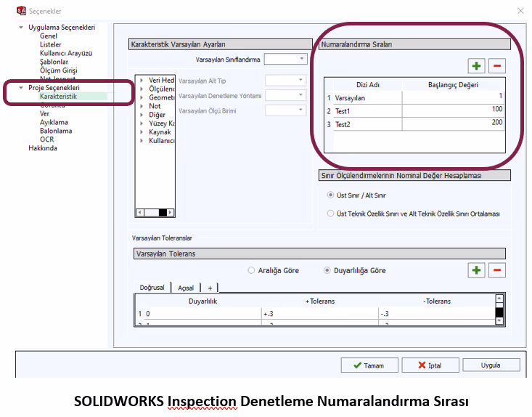Open Ölçüm Girişi options page
Image resolution: width=532 pixels, height=417 pixels.
point(59,70)
